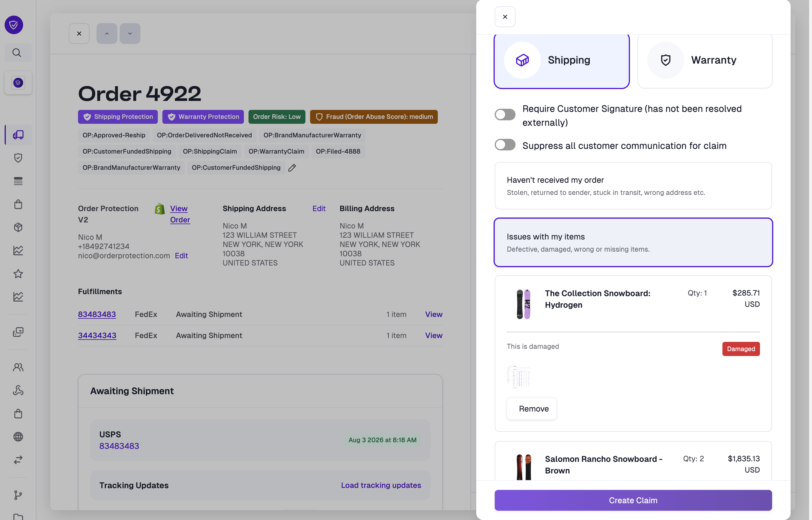Choose Issues with my items option
Viewport: 812px width, 520px height.
(633, 242)
